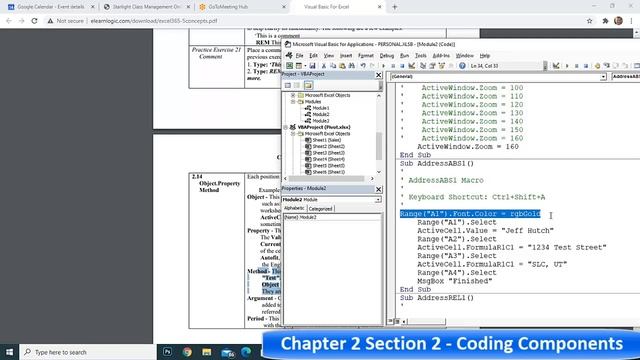Viewport: 640px width, 360px height.
Task: Click the project tree horizontal scrollbar
Action: (x=327, y=179)
